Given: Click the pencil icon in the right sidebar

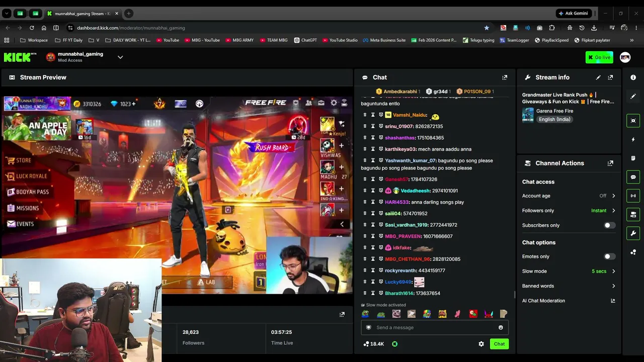Looking at the screenshot, I should click(x=633, y=96).
